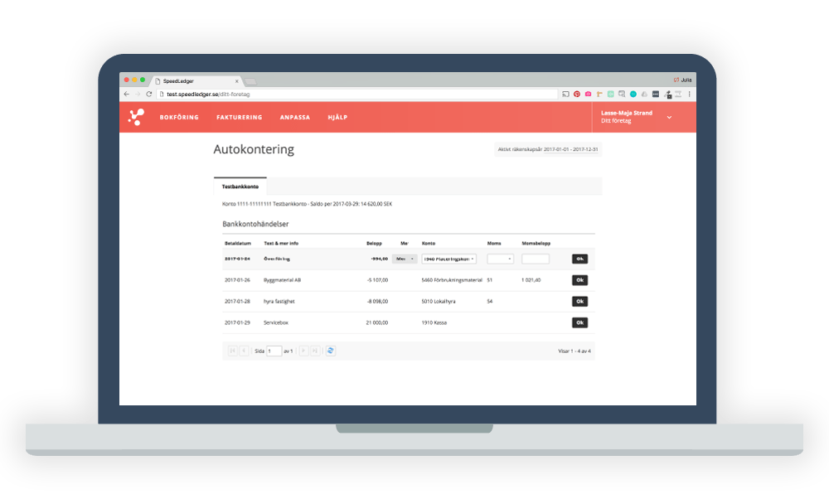Screen dimensions: 829x504
Task: Click the Momsbelopp input field
Action: click(x=536, y=259)
